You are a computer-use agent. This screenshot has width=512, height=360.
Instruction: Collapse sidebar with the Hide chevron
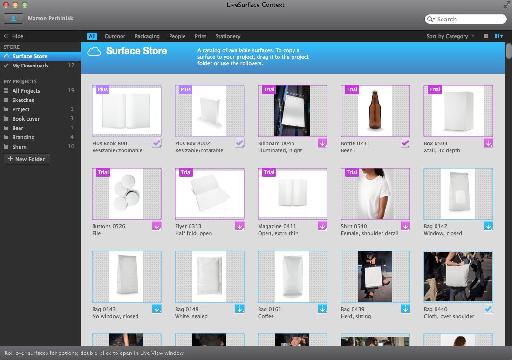[x=5, y=36]
